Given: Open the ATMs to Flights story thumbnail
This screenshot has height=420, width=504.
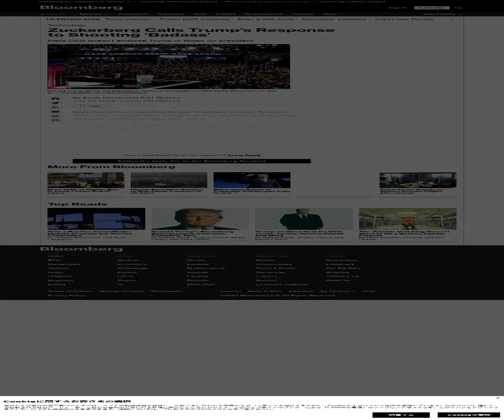Looking at the screenshot, I should [x=86, y=180].
